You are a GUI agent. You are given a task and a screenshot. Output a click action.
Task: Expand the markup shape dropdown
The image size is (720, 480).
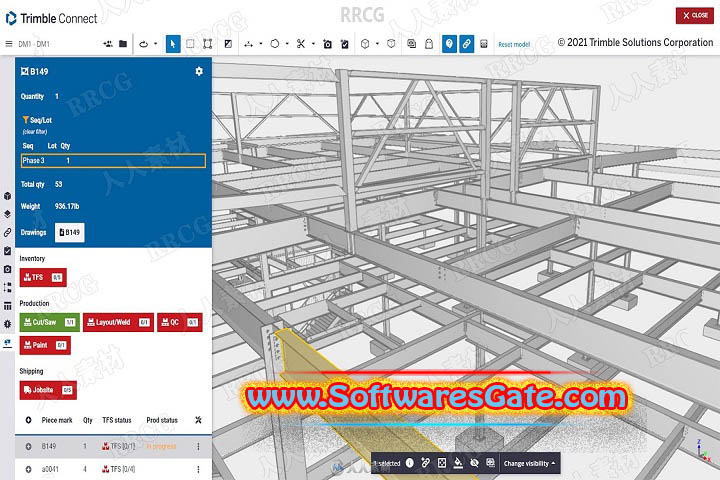coord(287,44)
